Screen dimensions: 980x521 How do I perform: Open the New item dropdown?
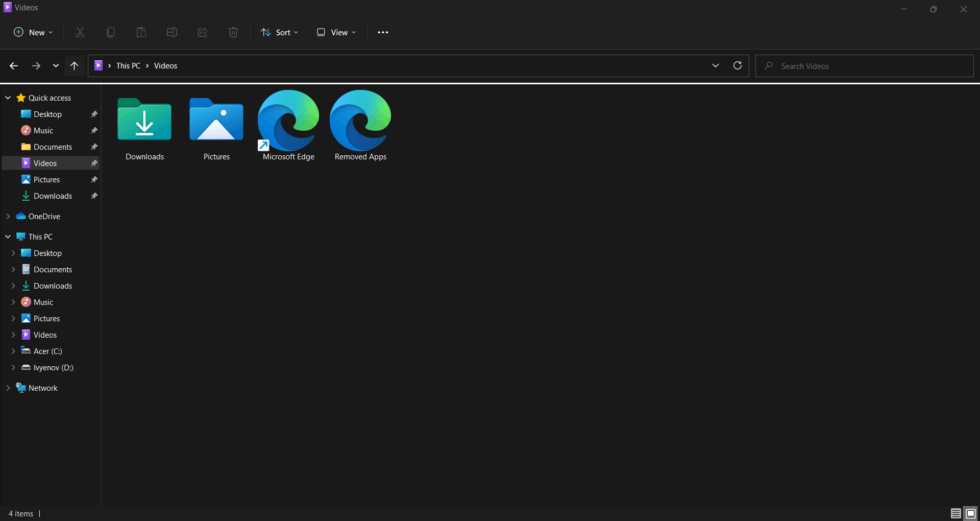point(33,32)
